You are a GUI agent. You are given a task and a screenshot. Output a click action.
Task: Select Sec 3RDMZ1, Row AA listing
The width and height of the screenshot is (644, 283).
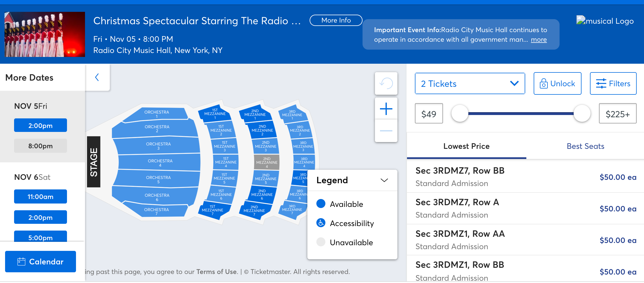pos(526,240)
